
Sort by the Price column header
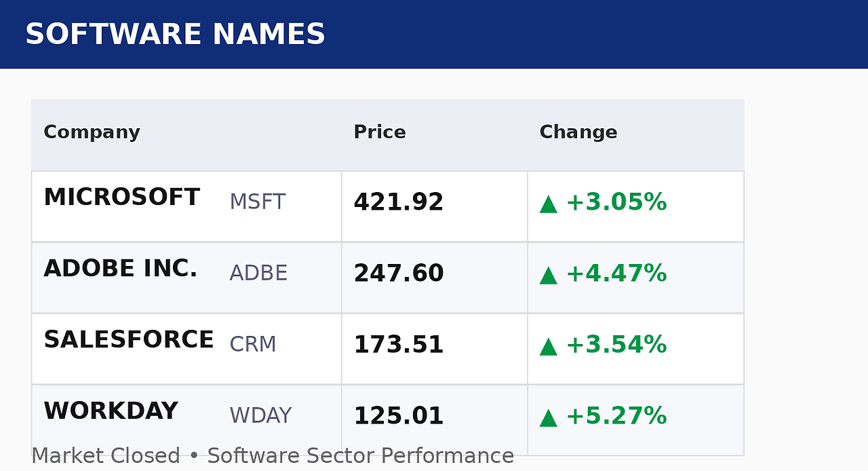[380, 132]
